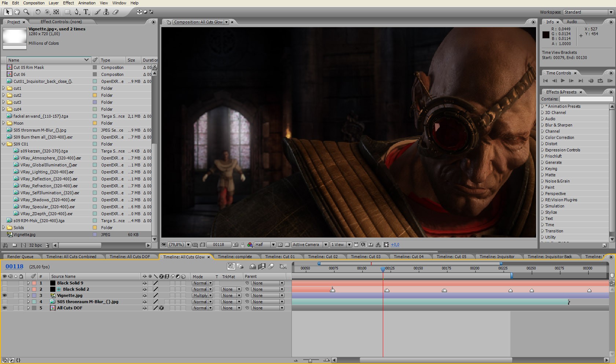Image resolution: width=616 pixels, height=364 pixels.
Task: Select the Pen tool
Action: 77,12
